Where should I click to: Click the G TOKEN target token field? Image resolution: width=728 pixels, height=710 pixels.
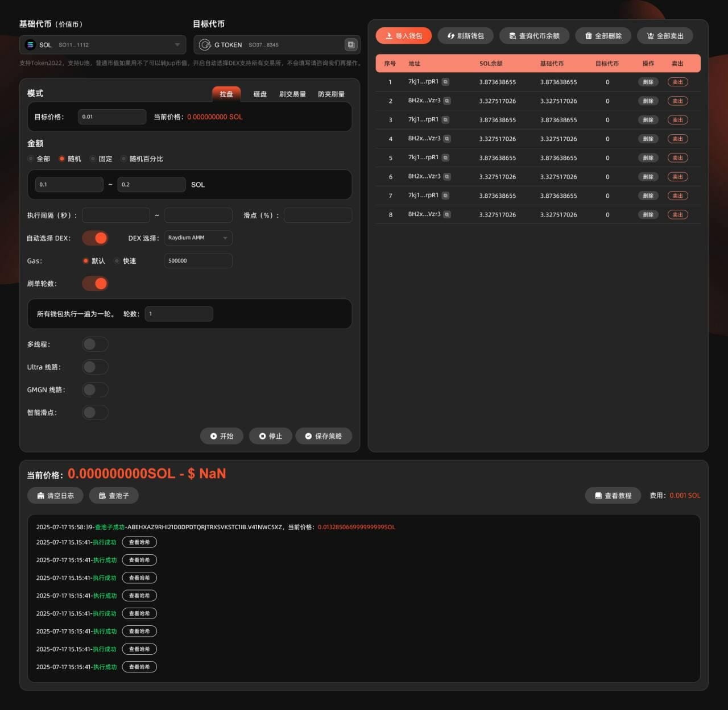(277, 45)
